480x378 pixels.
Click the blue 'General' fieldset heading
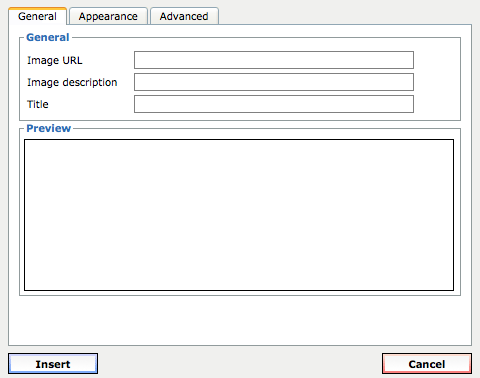point(48,37)
